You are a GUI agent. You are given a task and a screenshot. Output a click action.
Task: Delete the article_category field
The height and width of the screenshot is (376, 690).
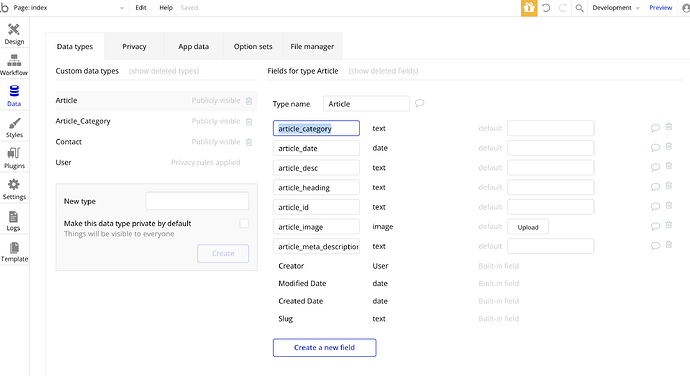[x=669, y=127]
